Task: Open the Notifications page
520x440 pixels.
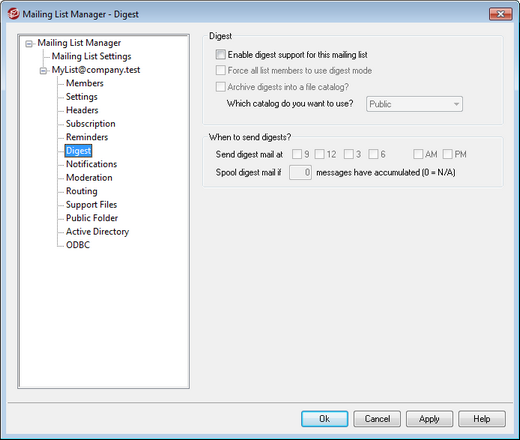Action: 91,164
